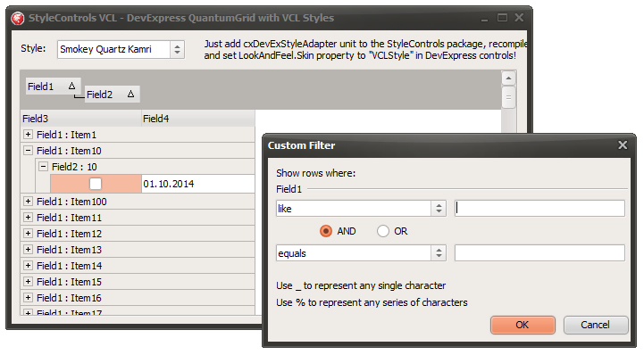Cancel the Custom Filter dialog

(596, 325)
